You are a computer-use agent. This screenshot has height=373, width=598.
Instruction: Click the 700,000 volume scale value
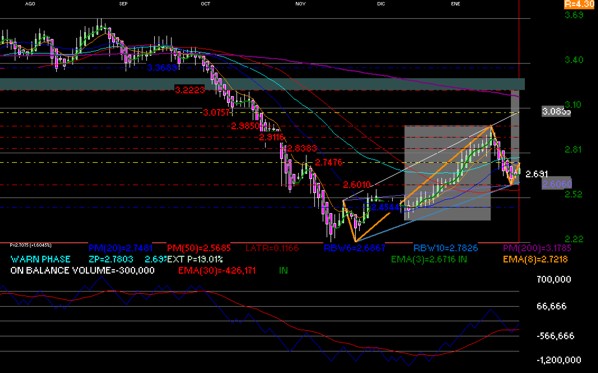point(554,280)
